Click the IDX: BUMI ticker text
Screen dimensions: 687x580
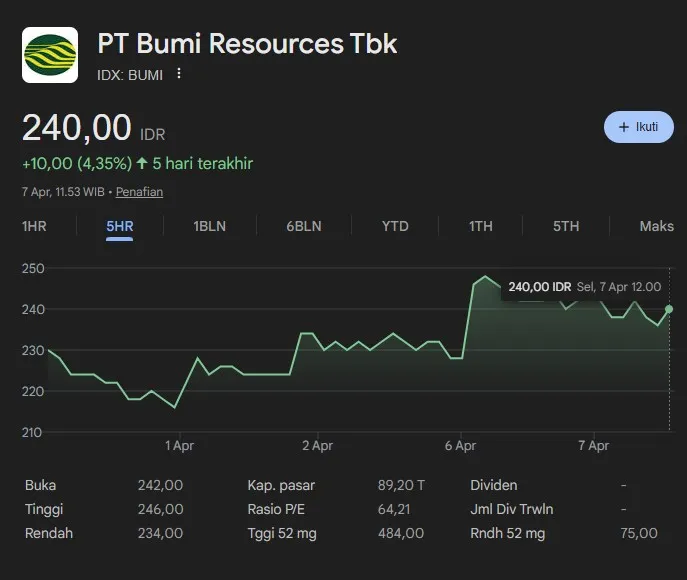(x=130, y=75)
